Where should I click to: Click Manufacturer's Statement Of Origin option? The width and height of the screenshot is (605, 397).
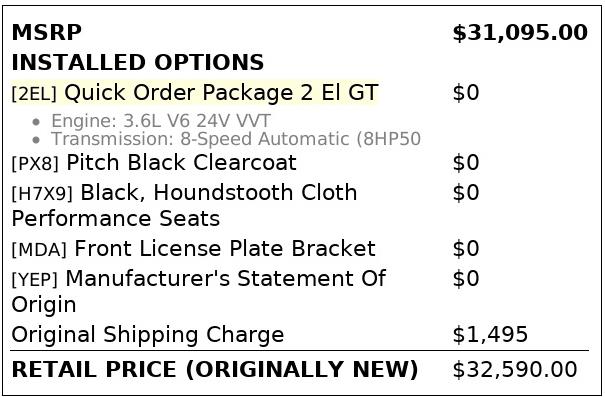199,291
